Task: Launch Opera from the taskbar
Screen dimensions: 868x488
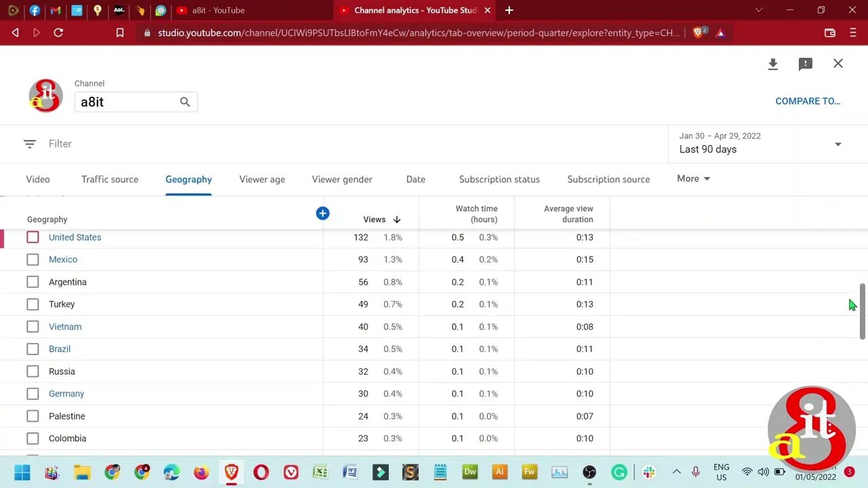Action: (x=261, y=472)
